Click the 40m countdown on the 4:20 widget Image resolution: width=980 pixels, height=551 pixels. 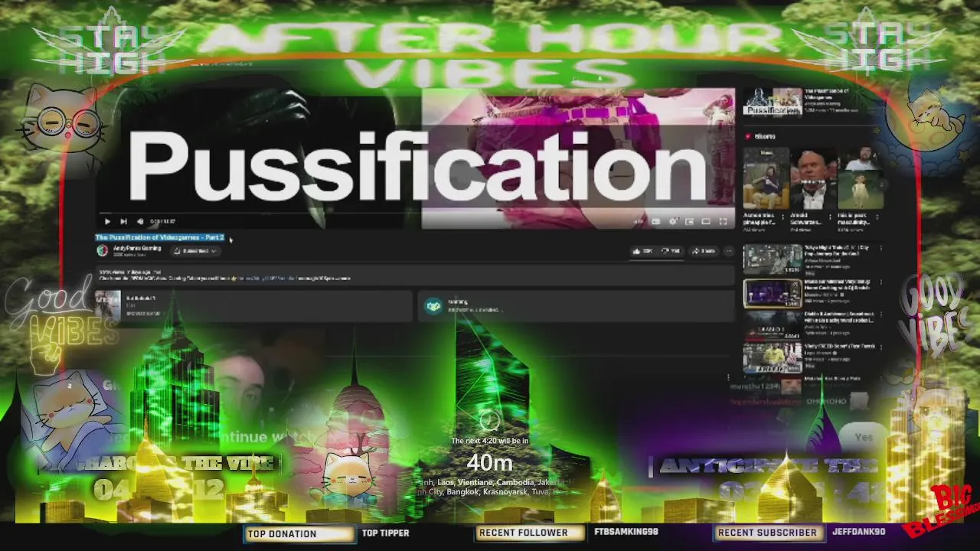click(x=489, y=463)
